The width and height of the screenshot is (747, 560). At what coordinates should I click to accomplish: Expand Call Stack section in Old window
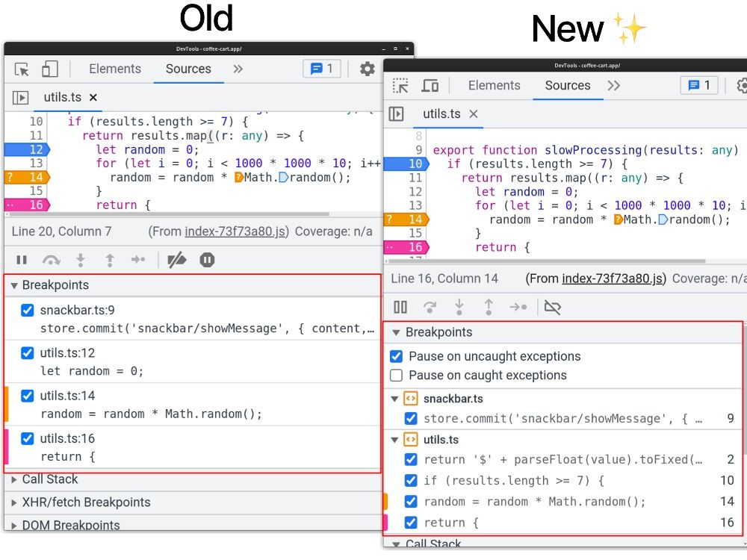(14, 479)
